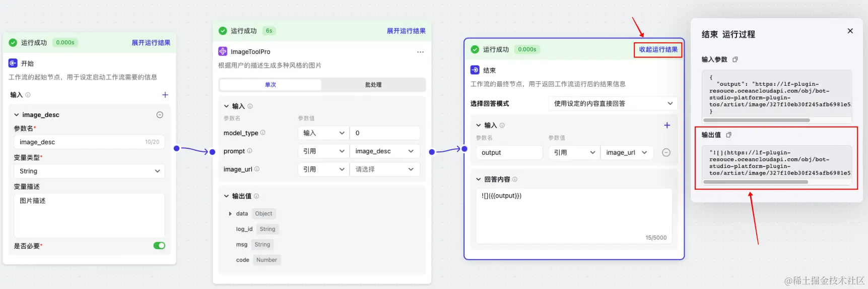Image resolution: width=868 pixels, height=289 pixels.
Task: Toggle the required switch for image_desc
Action: click(159, 246)
